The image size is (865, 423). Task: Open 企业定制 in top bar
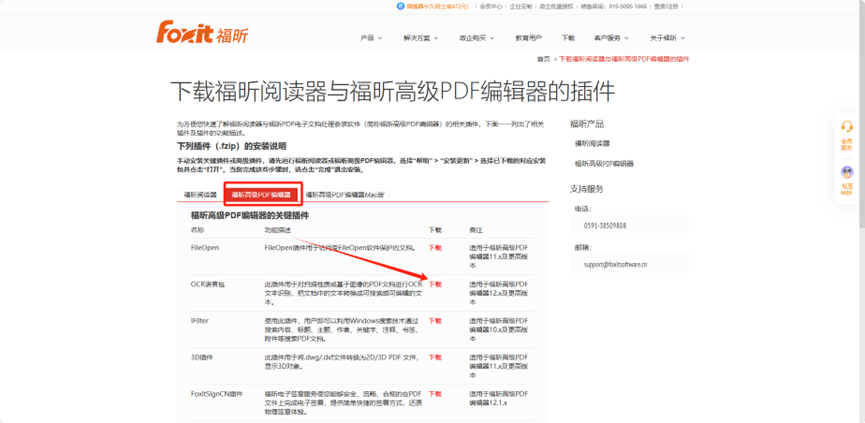(x=521, y=7)
